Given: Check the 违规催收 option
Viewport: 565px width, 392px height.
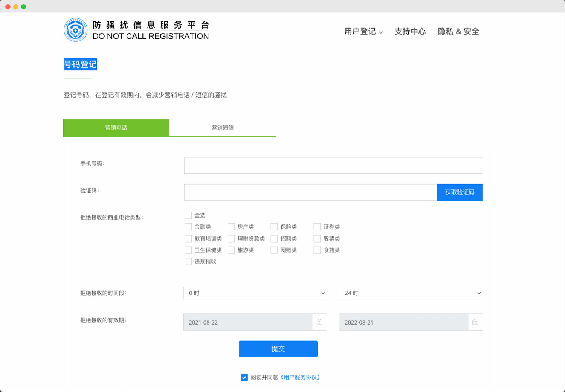Looking at the screenshot, I should click(188, 261).
